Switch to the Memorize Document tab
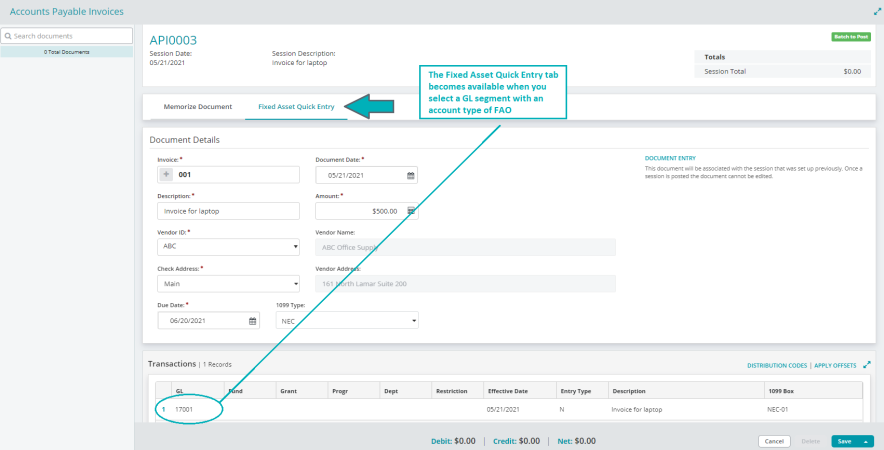 [197, 106]
